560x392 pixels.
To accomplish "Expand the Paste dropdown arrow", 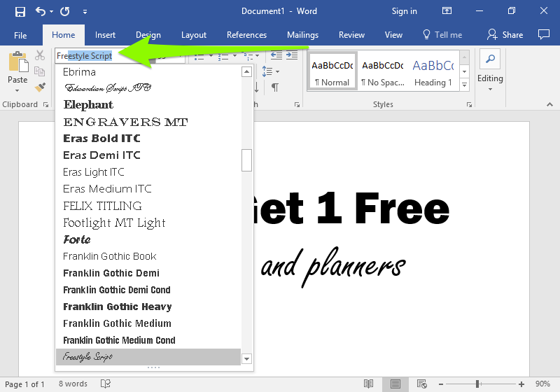I will coord(17,90).
